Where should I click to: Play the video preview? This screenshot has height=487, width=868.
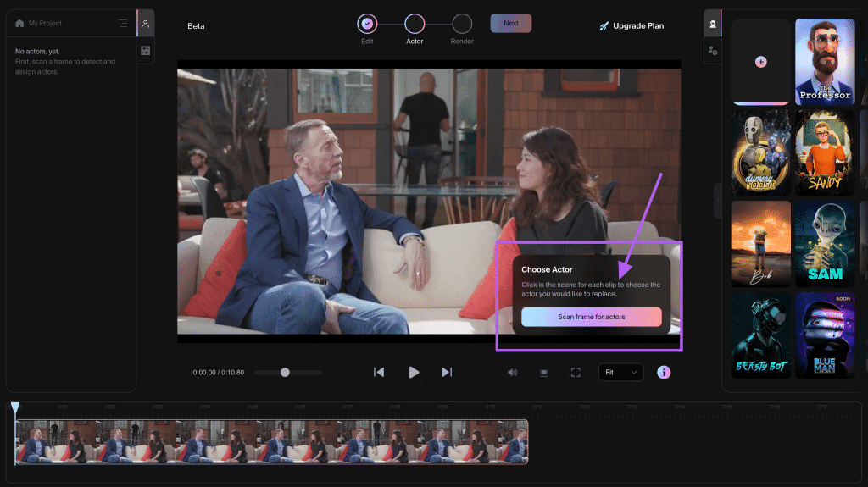coord(414,373)
